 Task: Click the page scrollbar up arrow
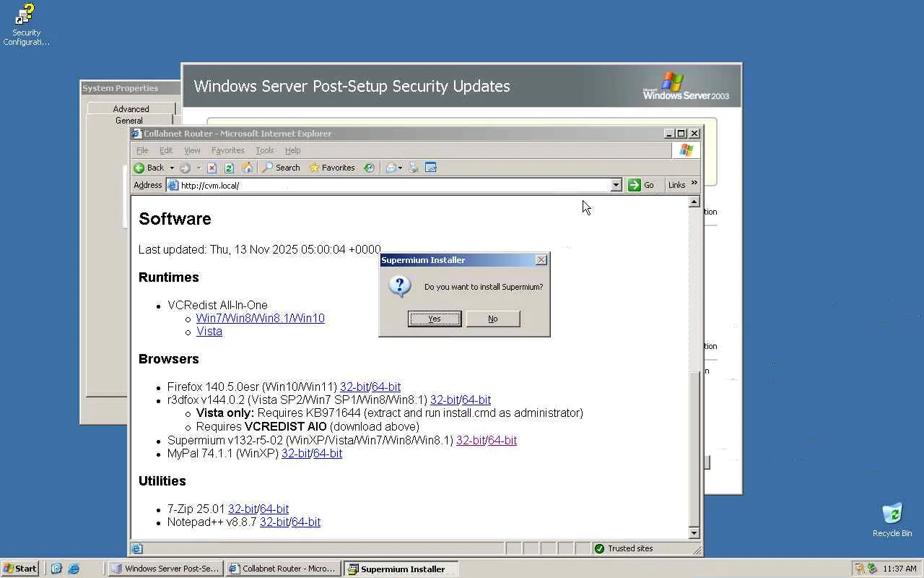pos(694,202)
